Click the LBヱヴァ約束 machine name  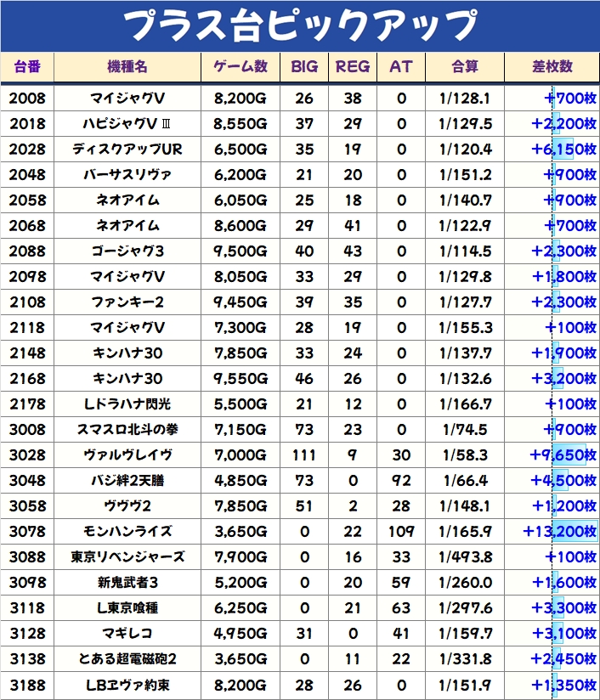127,685
